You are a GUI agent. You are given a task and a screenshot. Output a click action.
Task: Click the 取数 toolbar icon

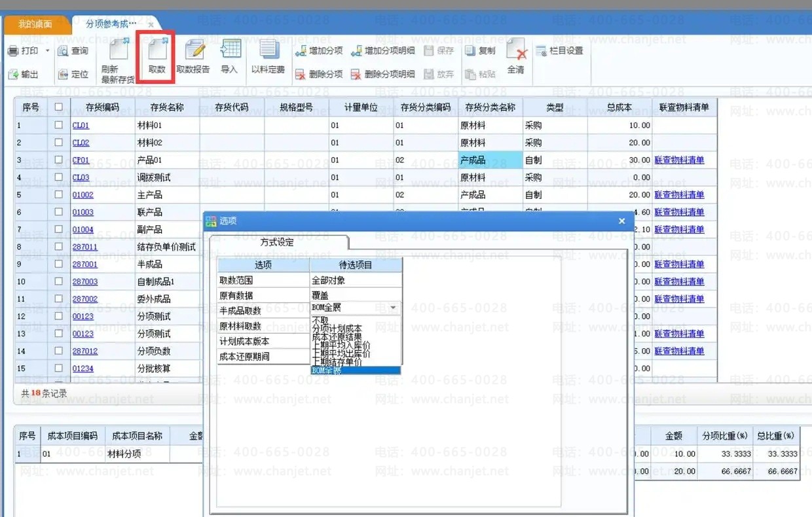tap(157, 58)
